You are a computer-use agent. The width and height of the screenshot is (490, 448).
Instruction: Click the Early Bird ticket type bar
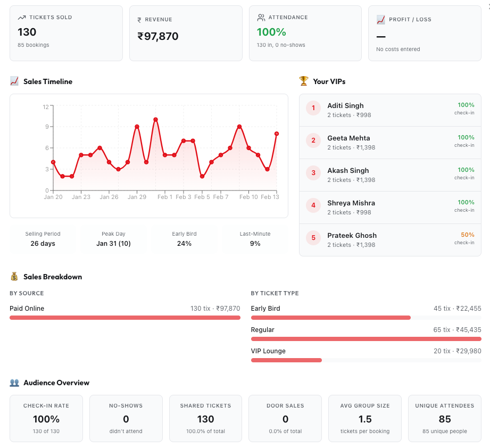[330, 318]
